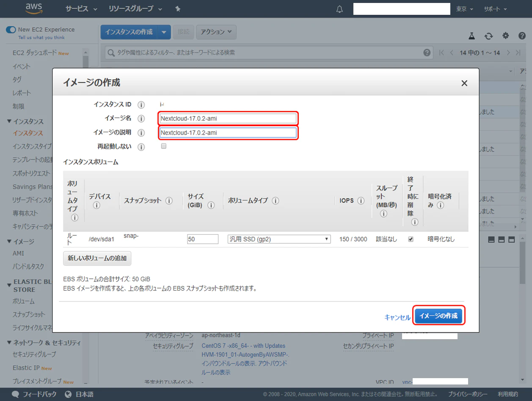The image size is (532, 401).
Task: Open セキュリティグループ in sidebar
Action: tap(34, 354)
